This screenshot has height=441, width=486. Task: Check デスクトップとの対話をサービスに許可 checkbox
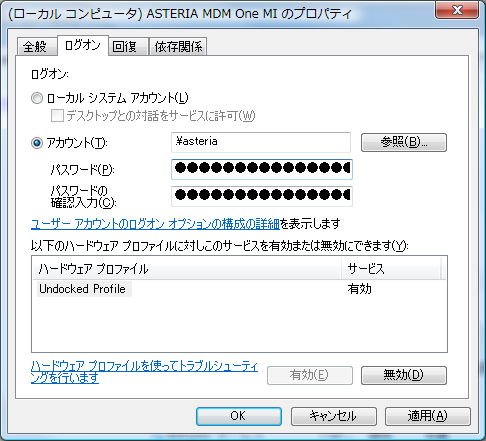click(x=57, y=116)
